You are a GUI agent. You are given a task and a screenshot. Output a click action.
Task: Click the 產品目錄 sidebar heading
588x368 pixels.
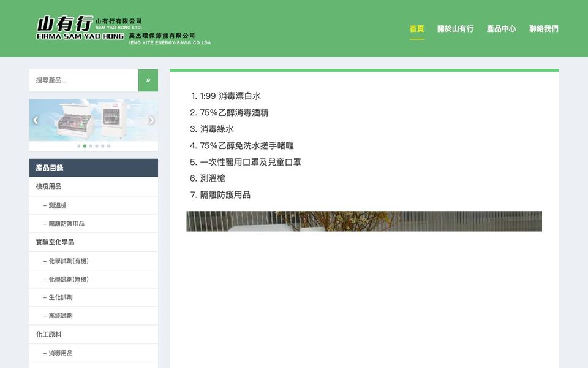(x=93, y=168)
